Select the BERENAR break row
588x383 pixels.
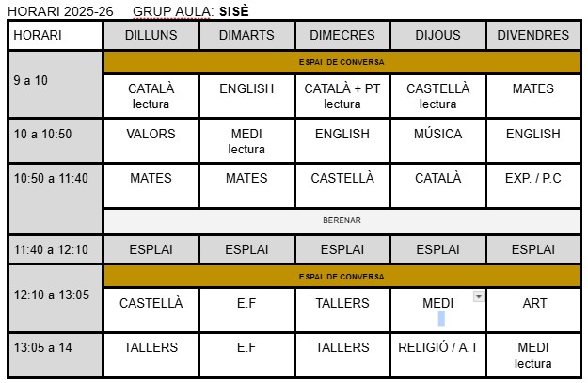click(x=342, y=220)
